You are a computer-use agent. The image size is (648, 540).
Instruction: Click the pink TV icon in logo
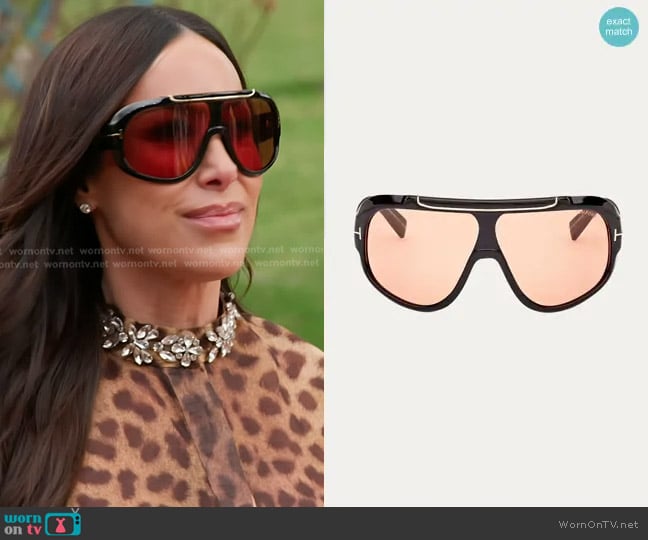tap(68, 523)
